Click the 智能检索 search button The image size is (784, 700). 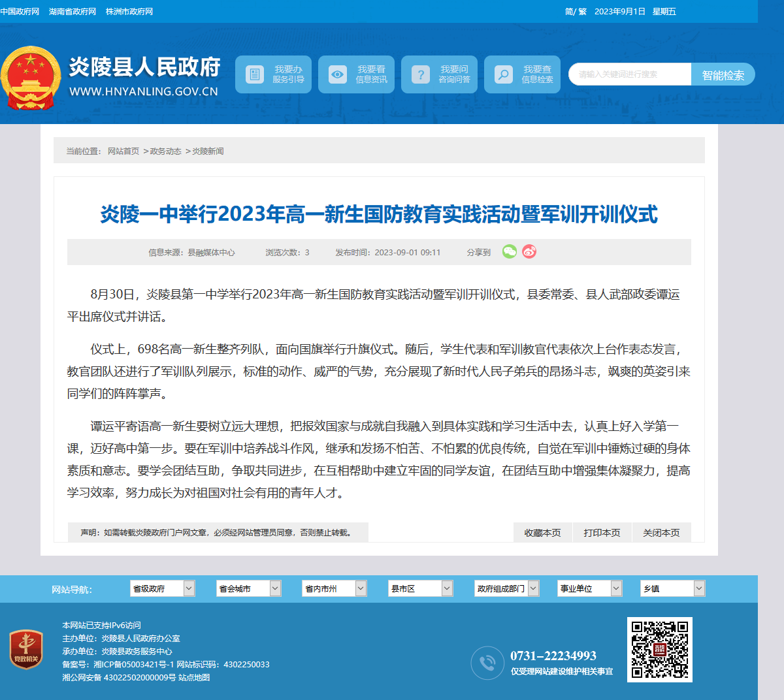point(723,74)
